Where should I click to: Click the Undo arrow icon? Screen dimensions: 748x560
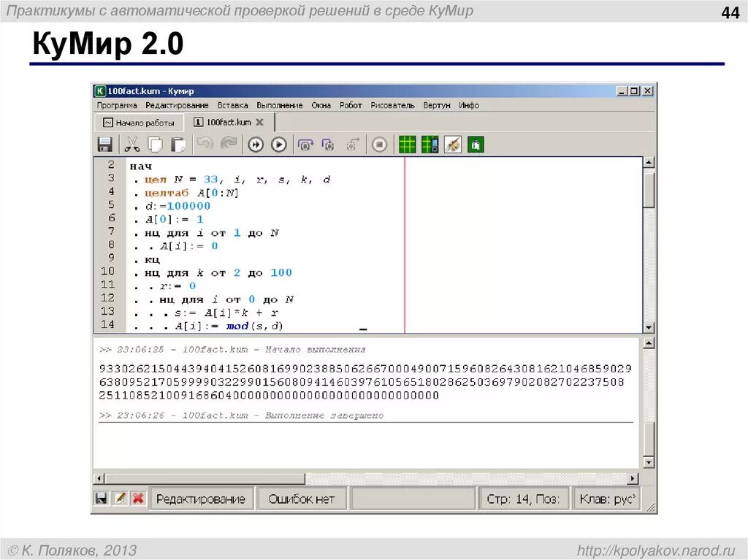click(x=205, y=145)
